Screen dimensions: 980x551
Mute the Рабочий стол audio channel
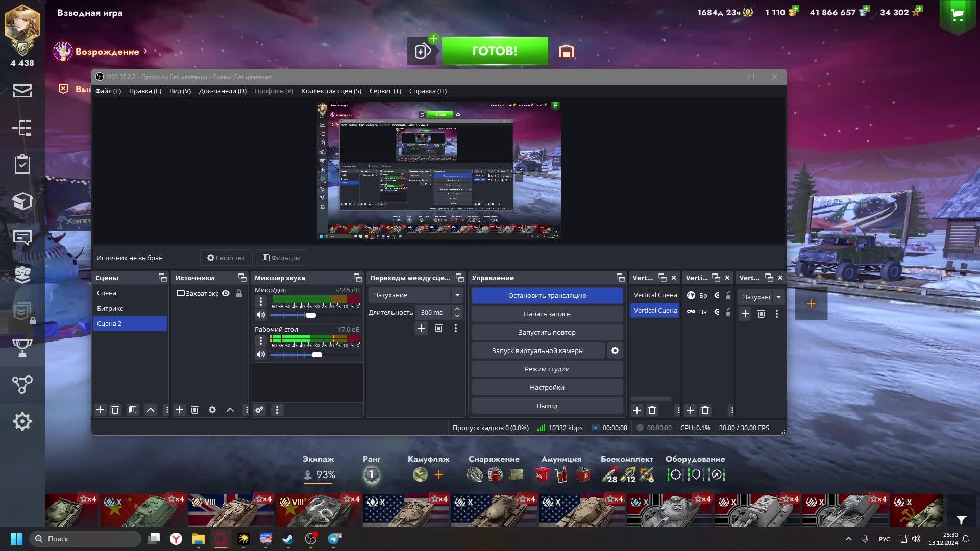pos(261,354)
